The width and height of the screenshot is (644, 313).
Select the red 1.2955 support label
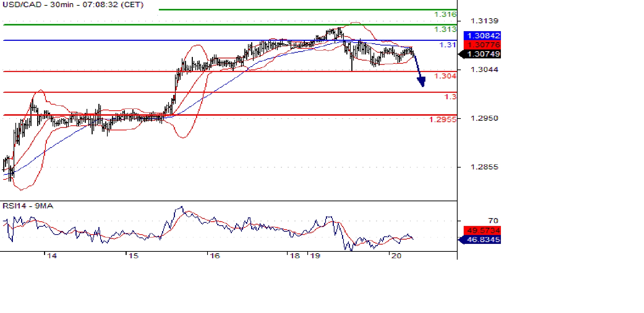pos(443,120)
